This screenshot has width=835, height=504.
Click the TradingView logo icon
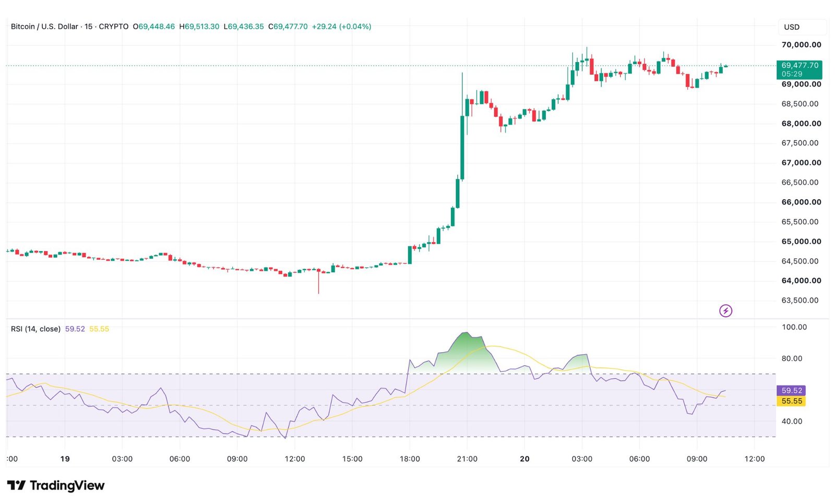point(16,486)
